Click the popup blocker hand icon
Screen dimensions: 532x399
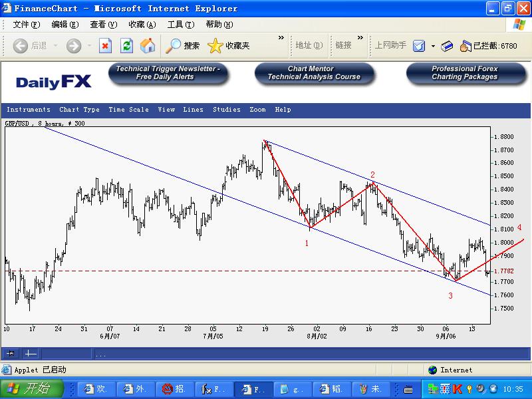click(465, 46)
